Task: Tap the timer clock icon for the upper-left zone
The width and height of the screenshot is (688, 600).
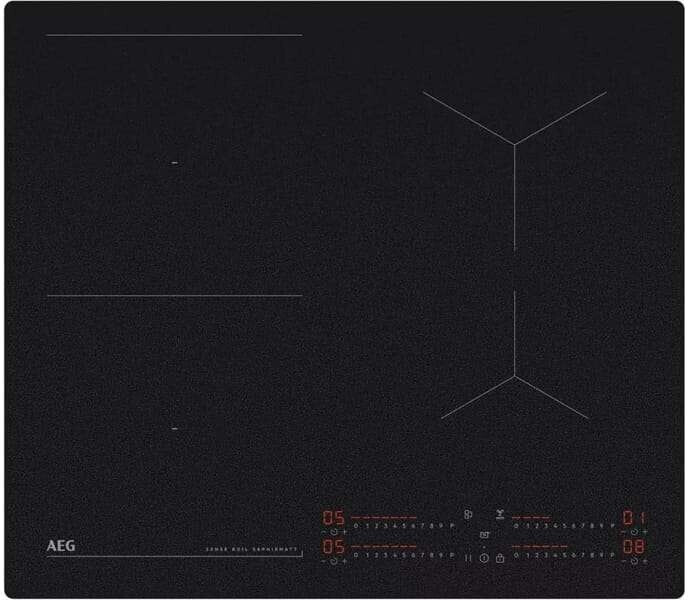Action: coord(334,532)
